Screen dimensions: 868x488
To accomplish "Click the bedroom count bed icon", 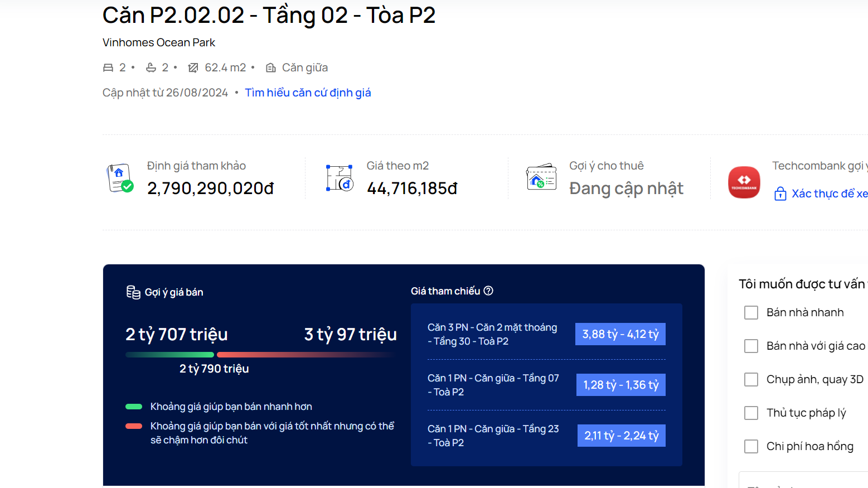I will pyautogui.click(x=108, y=67).
